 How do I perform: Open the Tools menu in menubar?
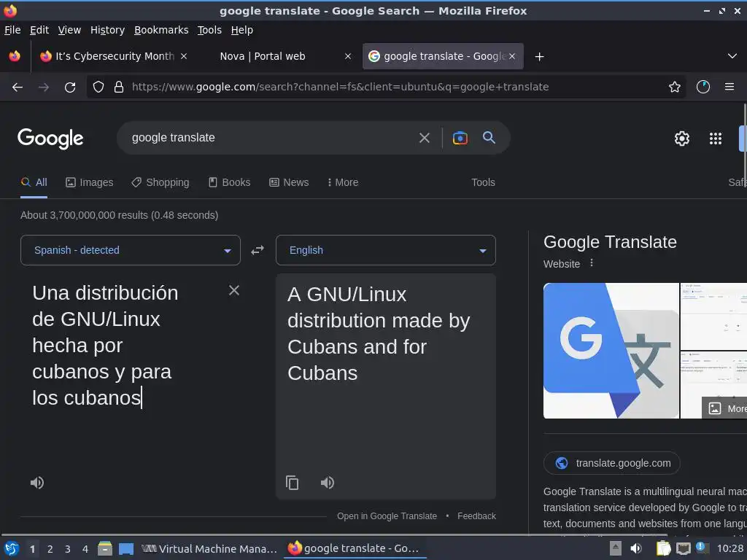209,30
